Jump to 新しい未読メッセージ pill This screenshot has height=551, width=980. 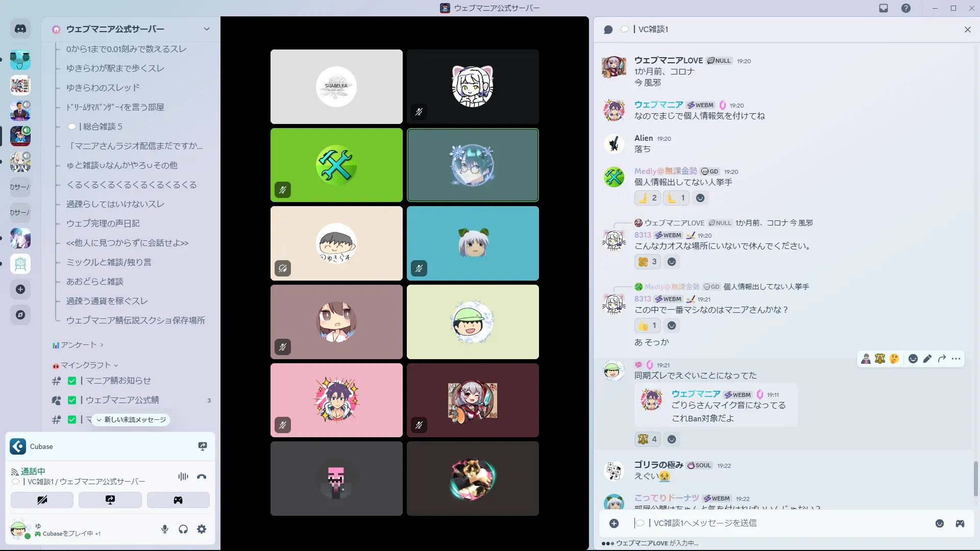coord(131,419)
